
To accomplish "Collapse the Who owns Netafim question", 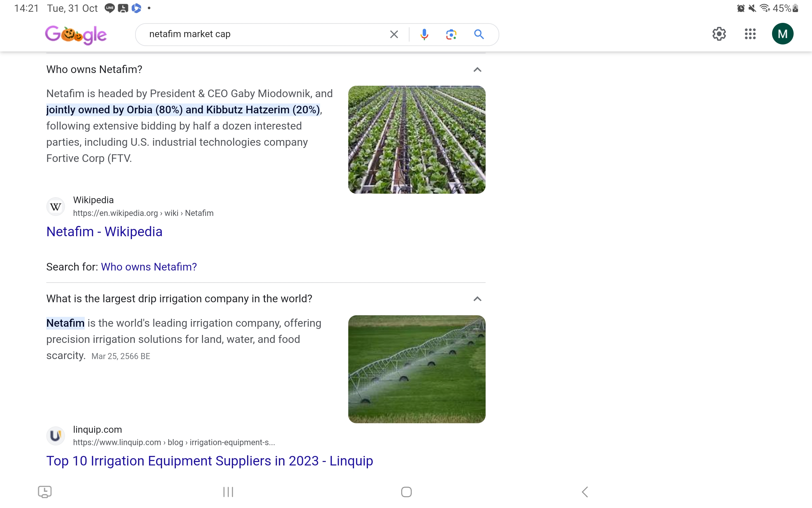I will [477, 70].
